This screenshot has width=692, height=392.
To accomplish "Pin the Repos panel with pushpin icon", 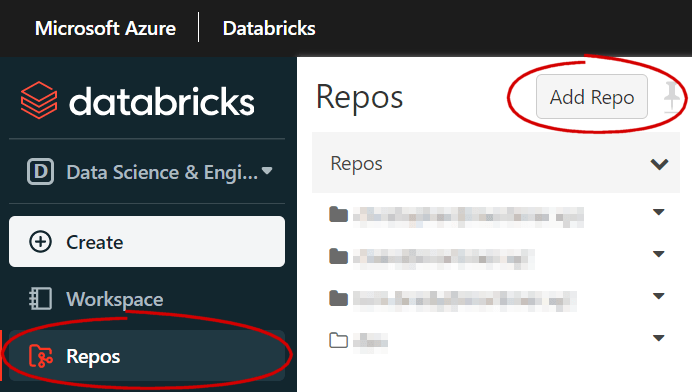I will click(671, 96).
